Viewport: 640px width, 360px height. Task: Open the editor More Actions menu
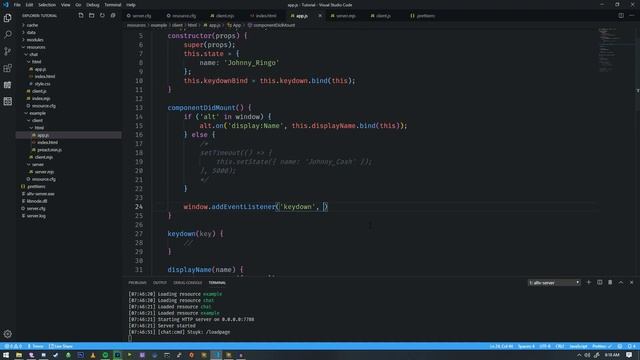coord(632,16)
